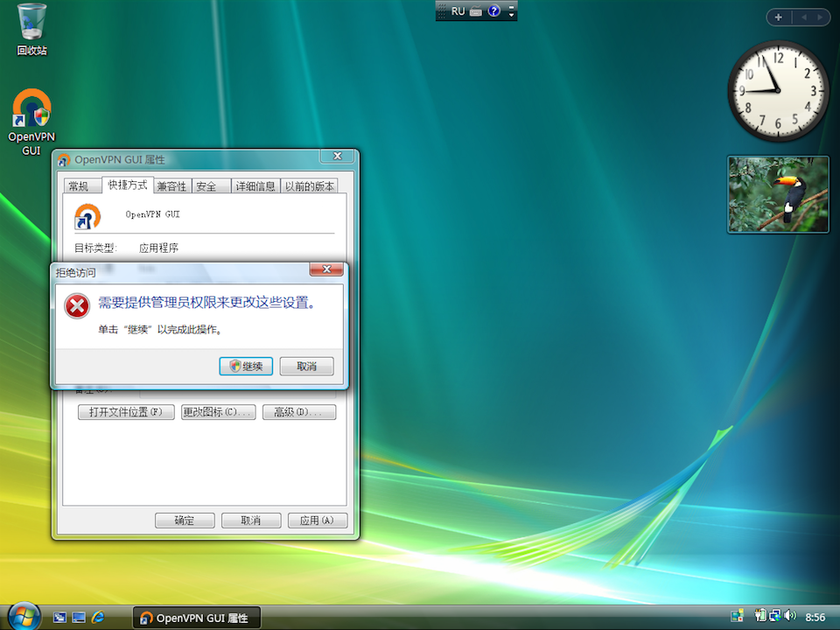Close the 拒绝访问 dialog with red X
The width and height of the screenshot is (840, 630).
326,269
